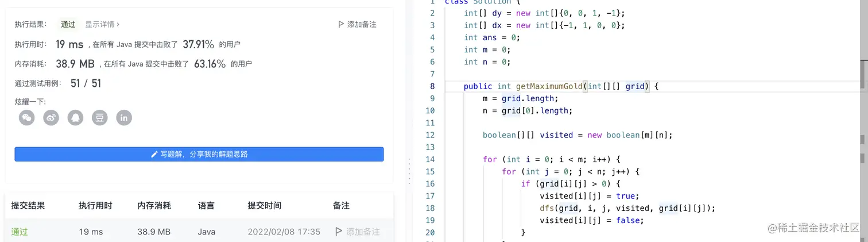The image size is (868, 242).
Task: Select the Java language cell in the table
Action: point(207,232)
